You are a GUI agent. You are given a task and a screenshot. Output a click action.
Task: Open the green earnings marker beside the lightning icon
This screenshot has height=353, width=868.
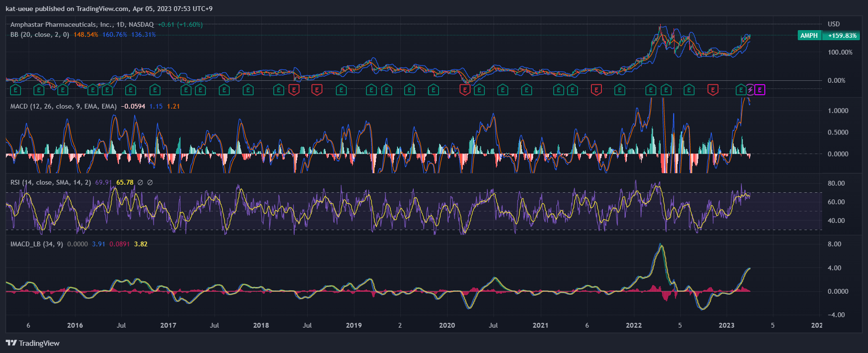740,89
